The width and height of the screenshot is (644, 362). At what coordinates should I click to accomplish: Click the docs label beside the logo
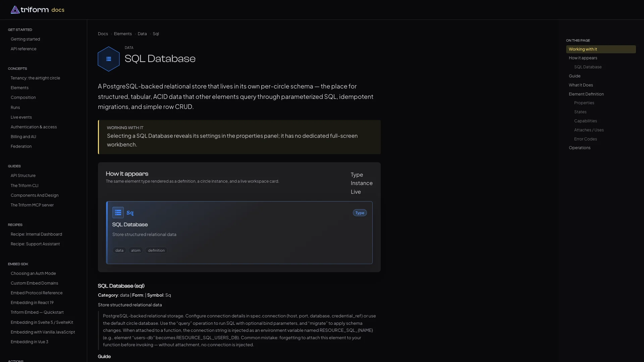(x=58, y=10)
